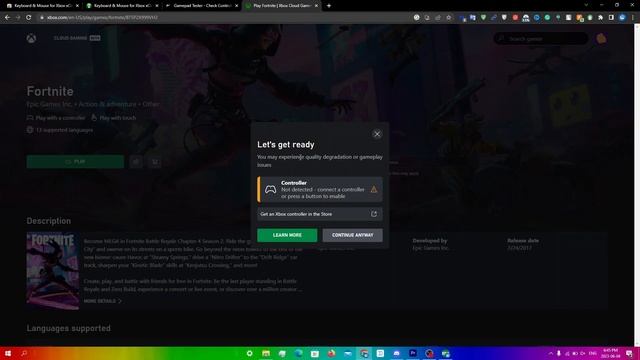Click the taskbar clock and date
Viewport: 640px width, 360px height.
point(610,353)
